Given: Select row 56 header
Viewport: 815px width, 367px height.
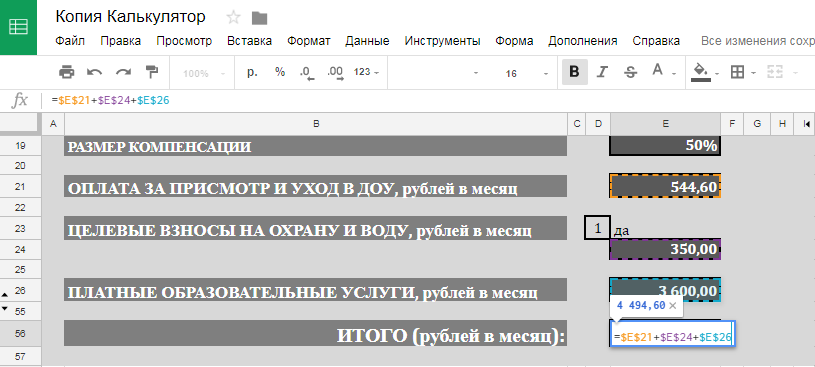Looking at the screenshot, I should pos(20,334).
